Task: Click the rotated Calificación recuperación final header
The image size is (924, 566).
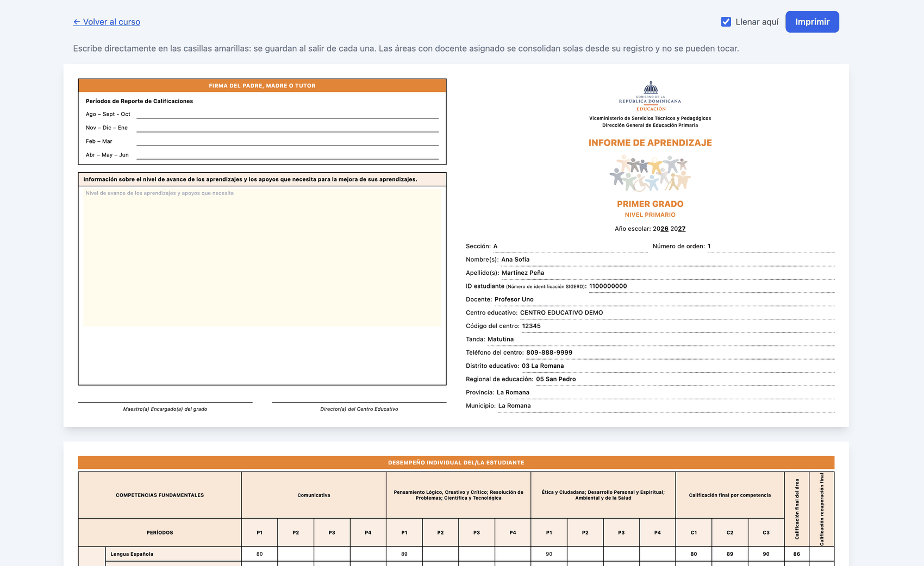Action: click(x=822, y=509)
